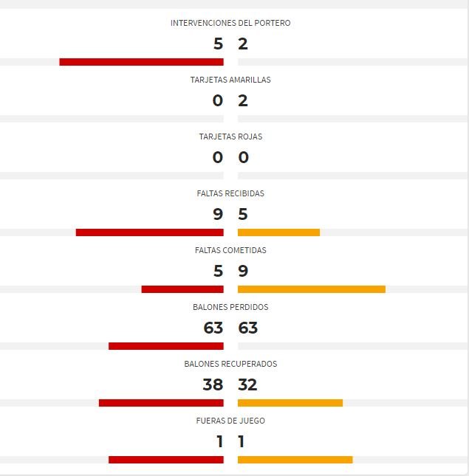469x476 pixels.
Task: Select orange Fueras de Juego bar
Action: [x=295, y=460]
